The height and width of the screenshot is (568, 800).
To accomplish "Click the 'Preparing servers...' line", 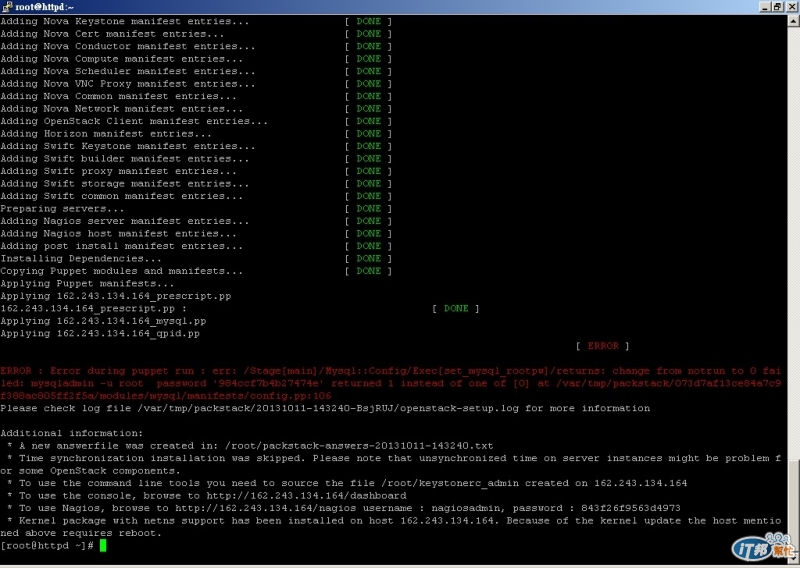I will (62, 209).
